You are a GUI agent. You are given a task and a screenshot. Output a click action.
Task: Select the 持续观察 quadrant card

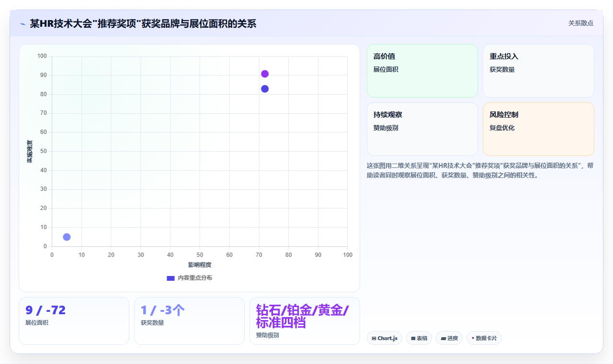422,129
